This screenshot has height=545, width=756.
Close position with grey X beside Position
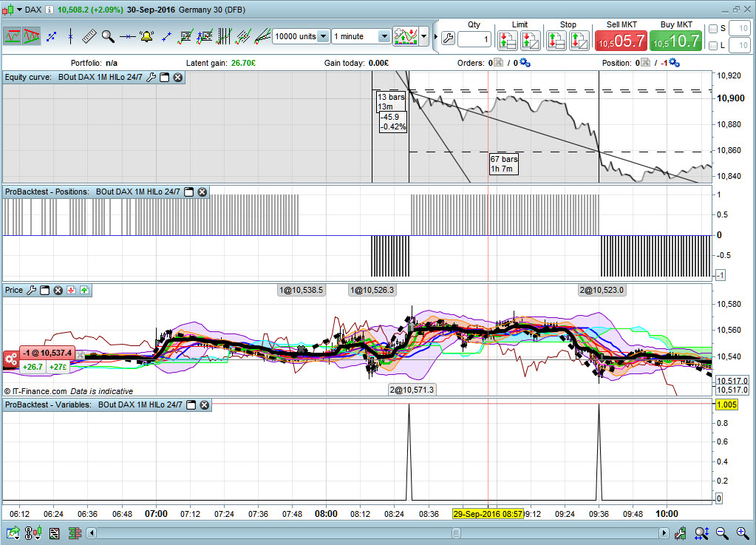tap(646, 63)
